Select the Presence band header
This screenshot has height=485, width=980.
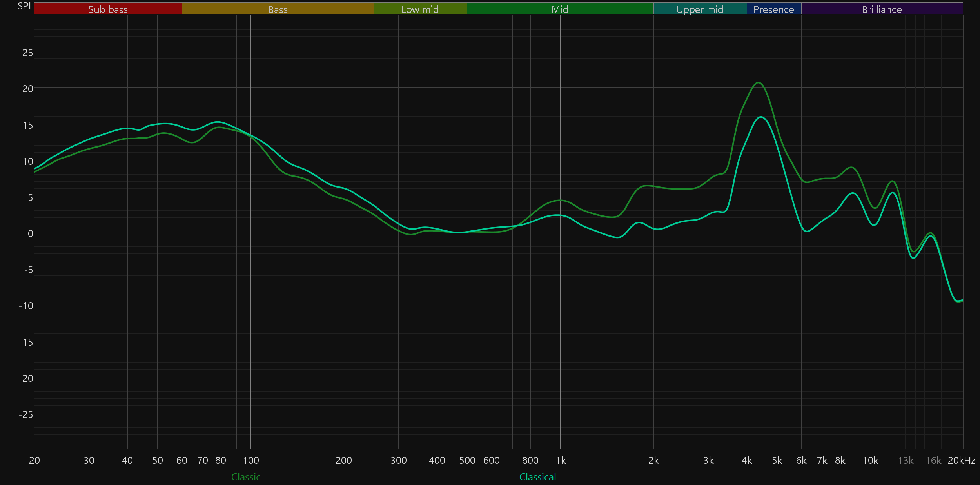[x=773, y=9]
